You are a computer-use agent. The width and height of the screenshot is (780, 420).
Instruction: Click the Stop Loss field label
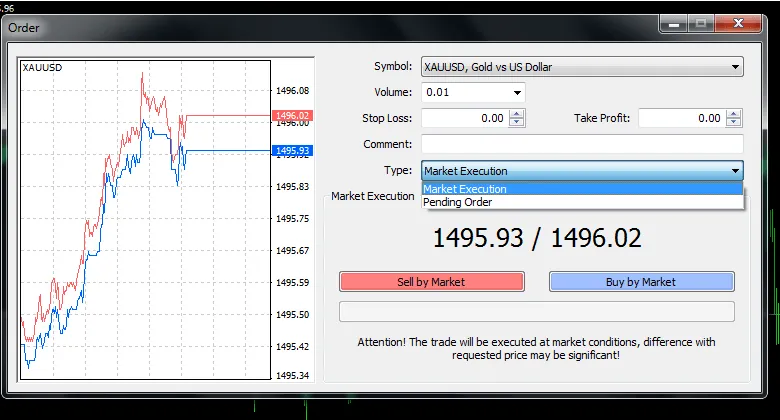click(387, 118)
